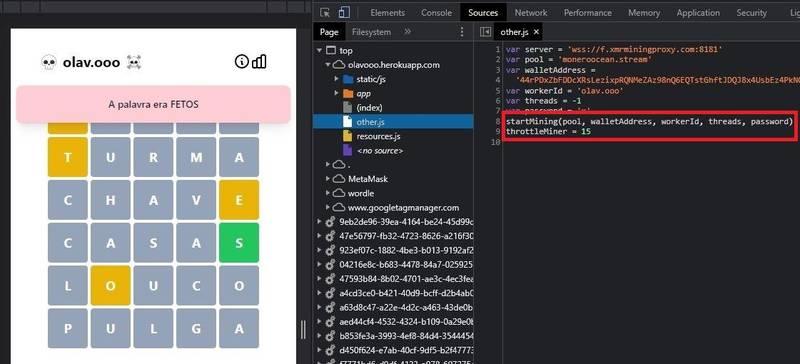Toggle the device toolbar icon
The image size is (800, 364).
point(344,13)
